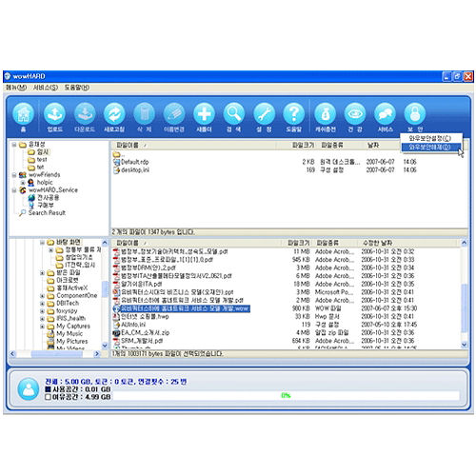
Task: Click the Help (도움말) question mark icon
Action: (294, 114)
